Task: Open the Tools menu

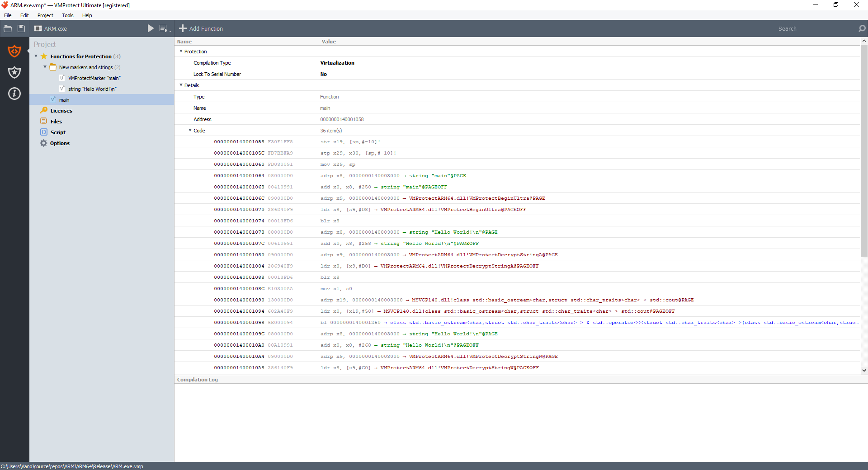Action: coord(68,15)
